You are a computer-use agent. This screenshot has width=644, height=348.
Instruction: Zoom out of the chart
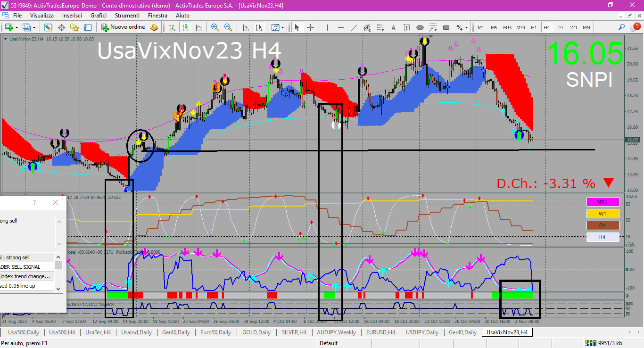coord(228,27)
